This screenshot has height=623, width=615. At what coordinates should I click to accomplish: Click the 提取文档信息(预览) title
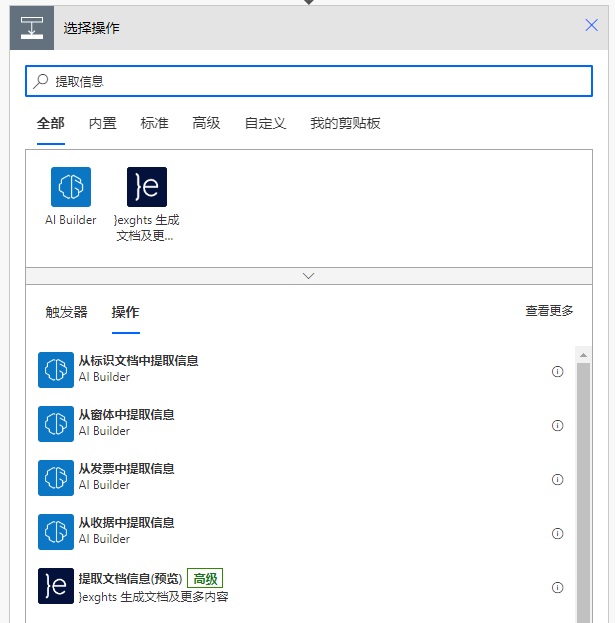pos(130,578)
